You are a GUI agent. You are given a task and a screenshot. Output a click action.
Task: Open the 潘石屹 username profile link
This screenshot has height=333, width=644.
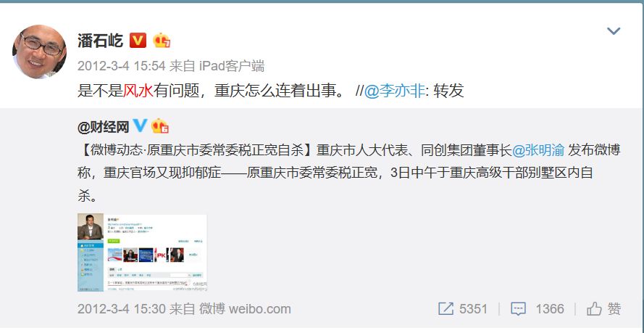tap(100, 41)
